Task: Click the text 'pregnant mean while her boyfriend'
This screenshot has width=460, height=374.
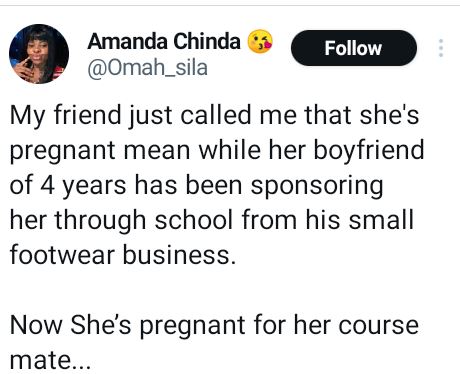Action: pyautogui.click(x=217, y=151)
